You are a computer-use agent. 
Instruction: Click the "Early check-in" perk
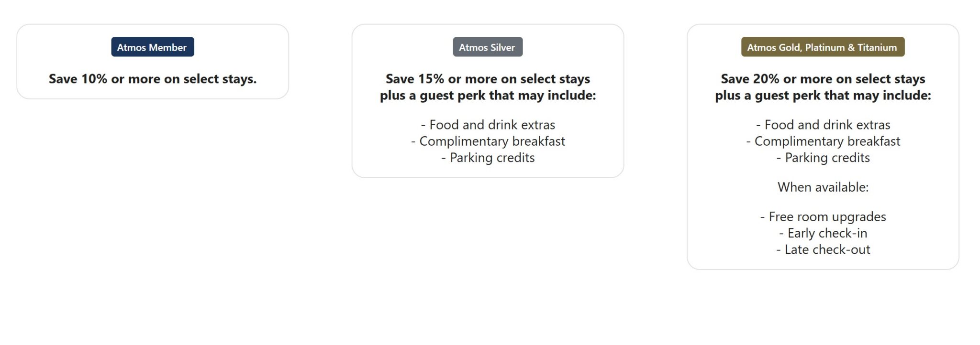pos(823,233)
